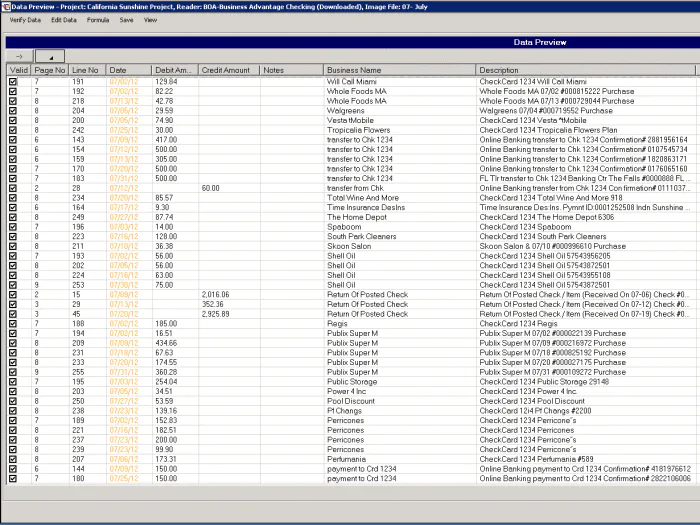Click description CheckCard 1234 Perfumania #589
The height and width of the screenshot is (525, 700).
click(x=536, y=459)
